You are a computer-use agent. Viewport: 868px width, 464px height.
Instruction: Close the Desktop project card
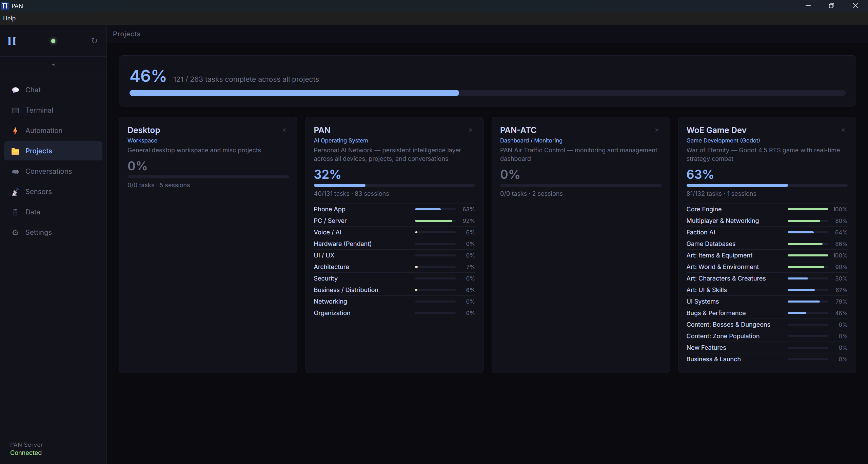click(x=284, y=130)
